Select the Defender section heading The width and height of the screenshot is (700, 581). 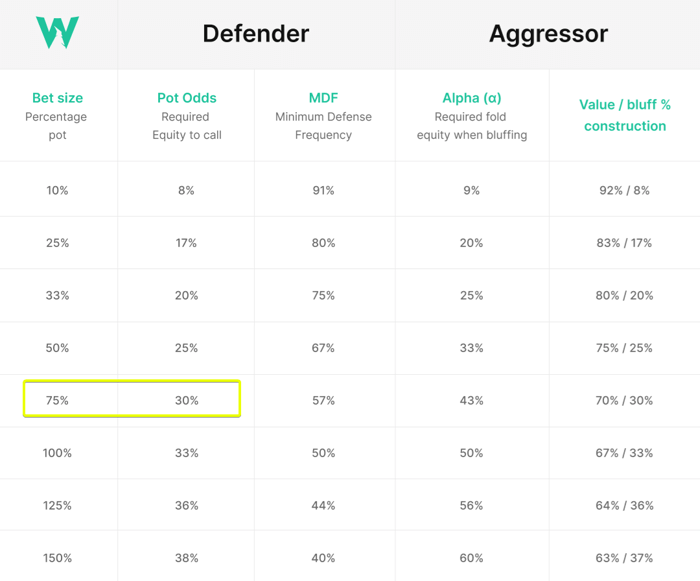coord(256,33)
